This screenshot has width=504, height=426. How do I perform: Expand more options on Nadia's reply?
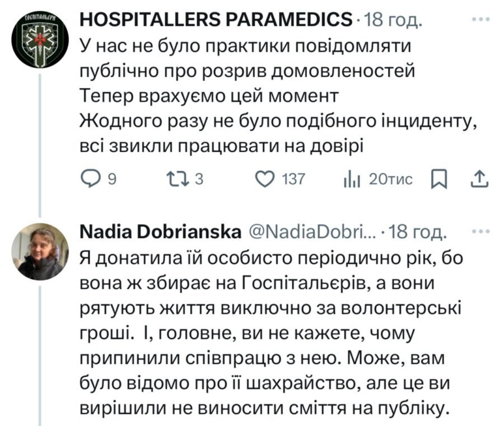[480, 232]
